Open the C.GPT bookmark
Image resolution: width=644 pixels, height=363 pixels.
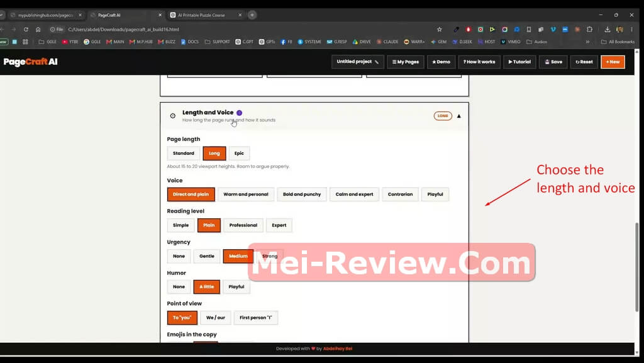pos(245,42)
